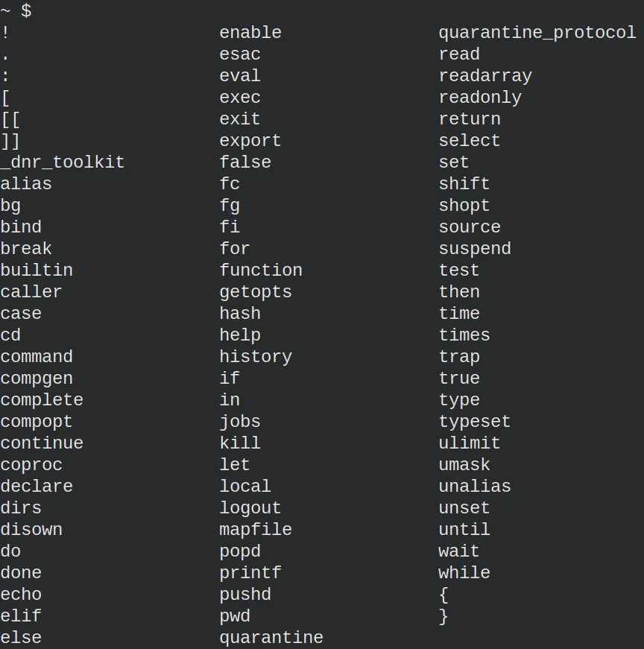Click the quarantine_protocol command text
Viewport: 644px width, 649px height.
tap(537, 33)
